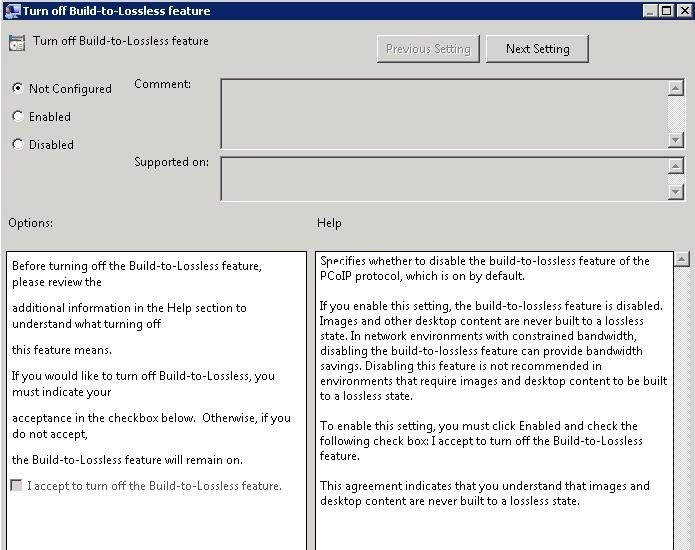This screenshot has height=550, width=695.
Task: Check 'I accept to turn off' checkbox
Action: pos(16,485)
